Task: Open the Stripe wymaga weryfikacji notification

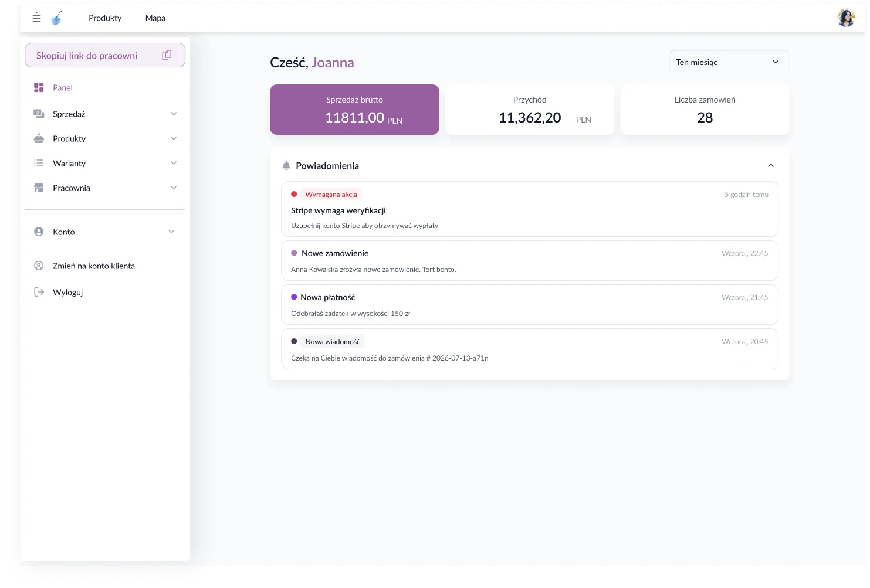Action: 530,209
